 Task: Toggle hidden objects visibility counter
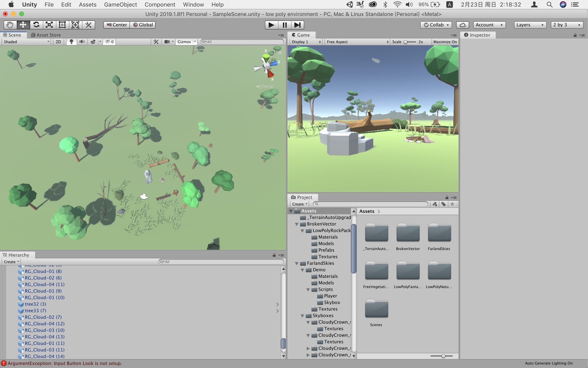[109, 42]
